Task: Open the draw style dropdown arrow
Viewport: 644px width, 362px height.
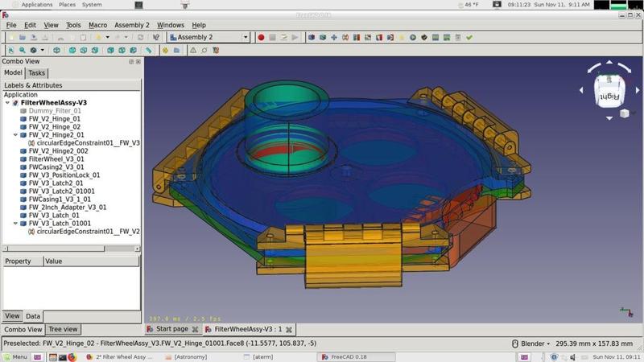Action: (43, 50)
